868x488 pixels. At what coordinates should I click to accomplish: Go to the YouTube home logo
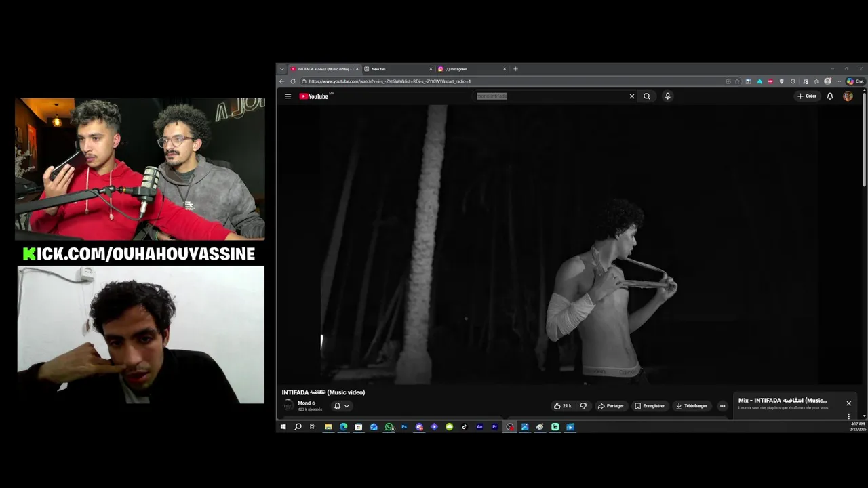314,96
